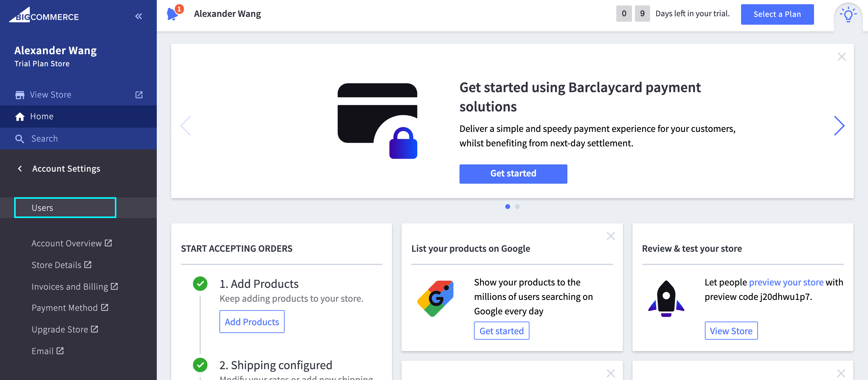Click the Select a Plan button
The image size is (868, 380).
777,14
